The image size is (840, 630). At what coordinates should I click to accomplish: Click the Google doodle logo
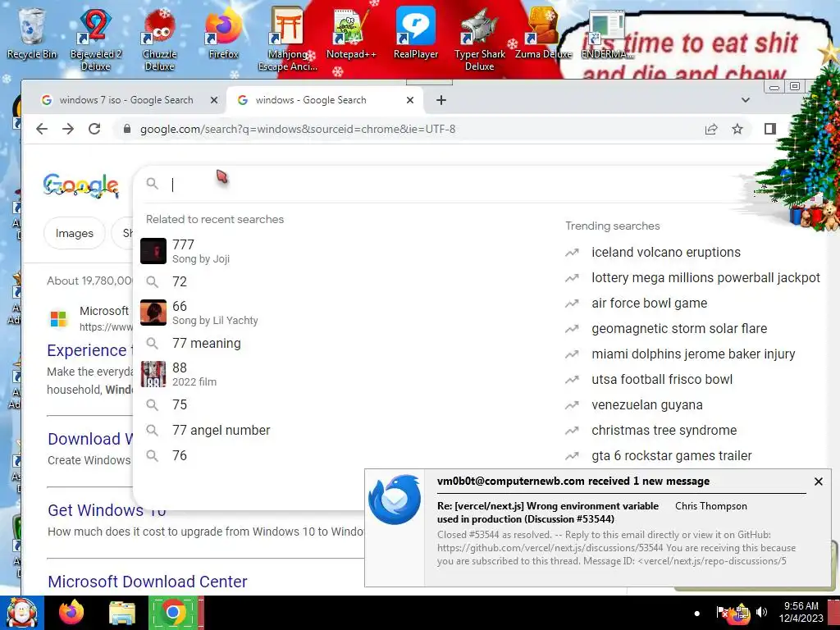coord(81,185)
